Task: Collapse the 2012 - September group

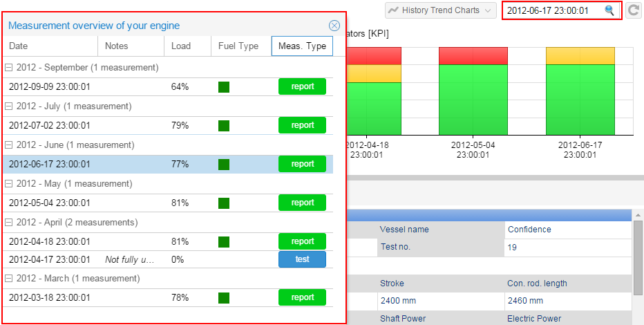Action: coord(9,68)
